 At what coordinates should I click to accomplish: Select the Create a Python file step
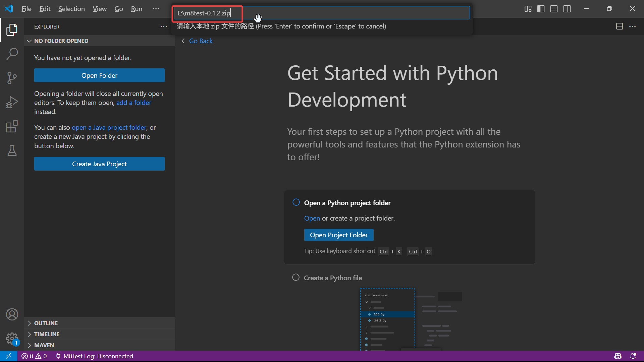[x=332, y=278]
